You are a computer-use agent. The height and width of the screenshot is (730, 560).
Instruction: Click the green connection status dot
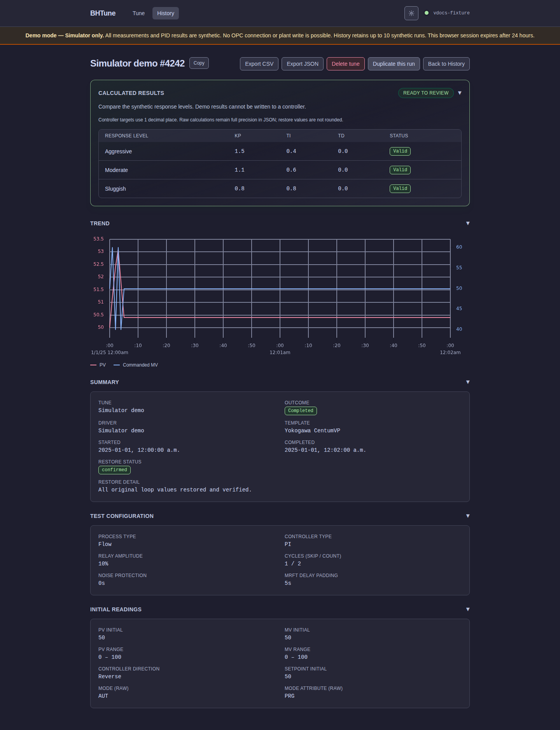[x=427, y=13]
